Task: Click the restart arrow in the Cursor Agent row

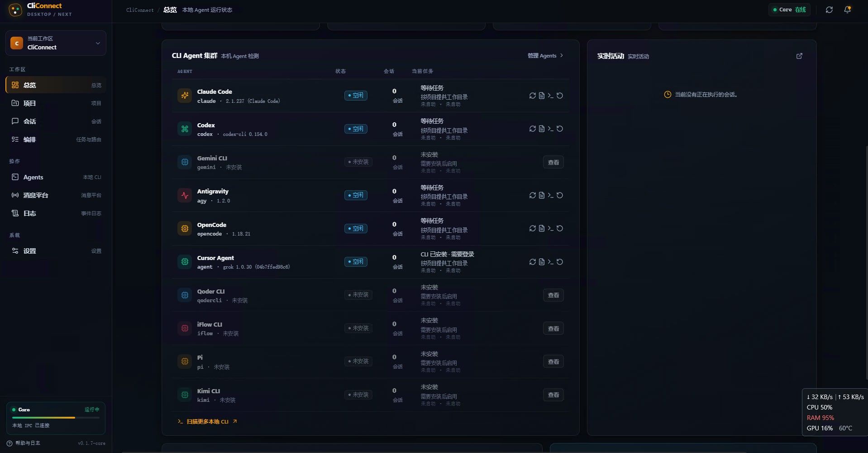Action: click(x=560, y=262)
